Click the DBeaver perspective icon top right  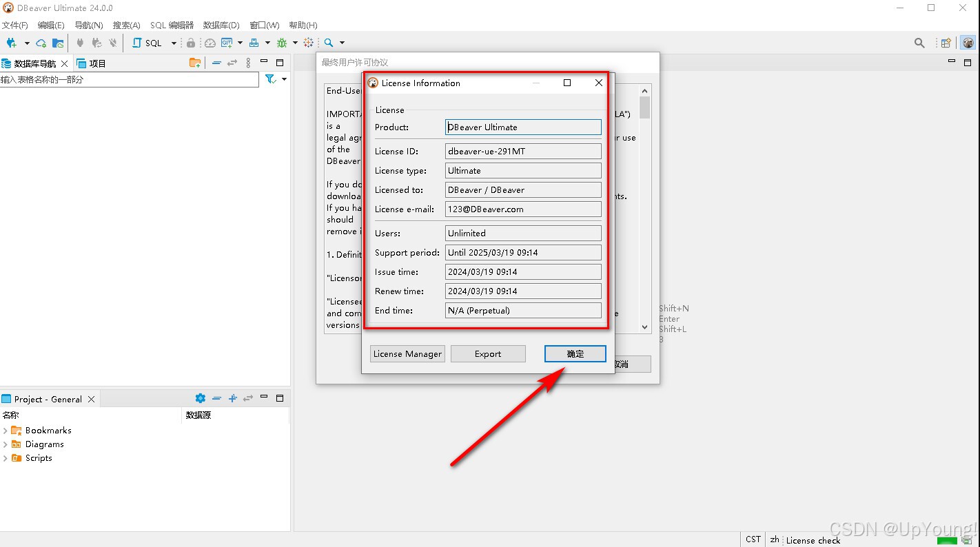(x=968, y=43)
